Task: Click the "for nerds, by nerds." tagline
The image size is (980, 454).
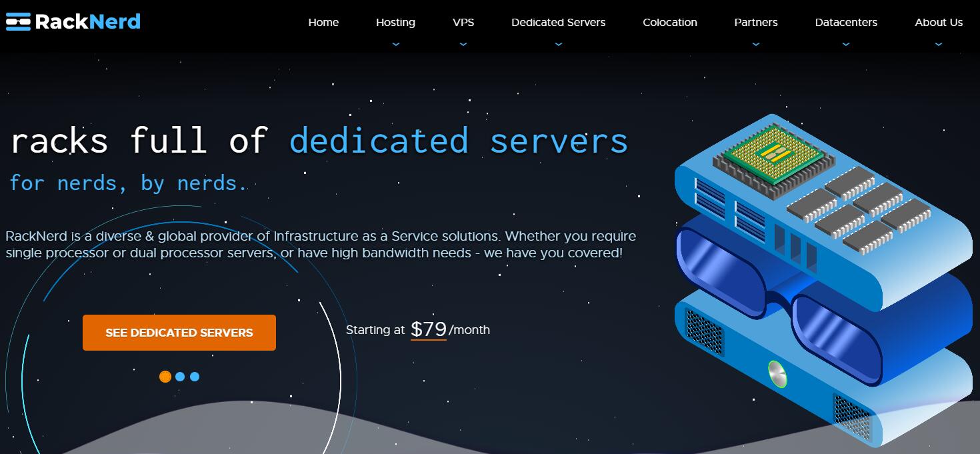Action: pos(128,183)
